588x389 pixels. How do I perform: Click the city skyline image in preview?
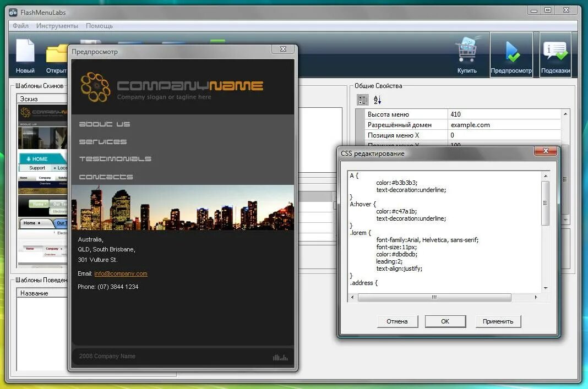click(x=183, y=207)
